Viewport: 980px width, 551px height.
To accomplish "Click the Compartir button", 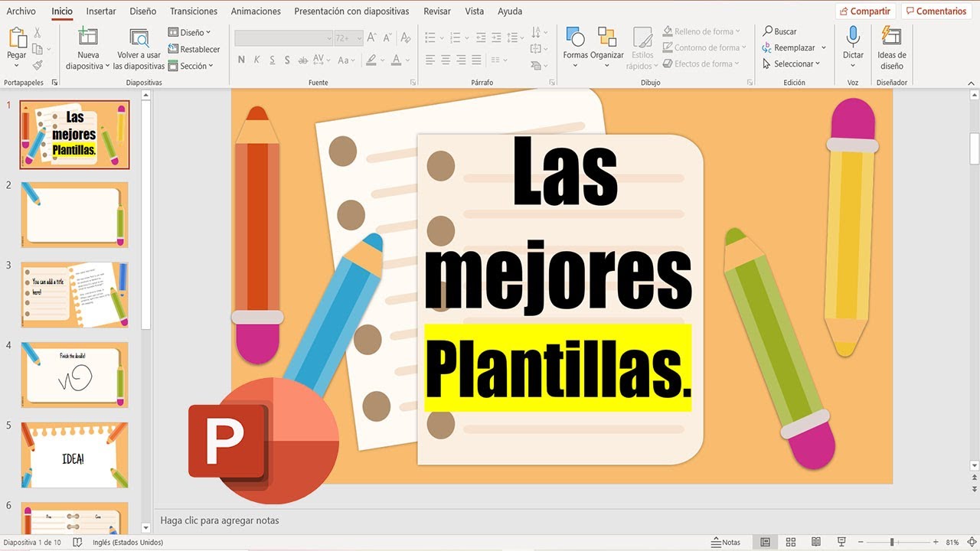I will 865,11.
